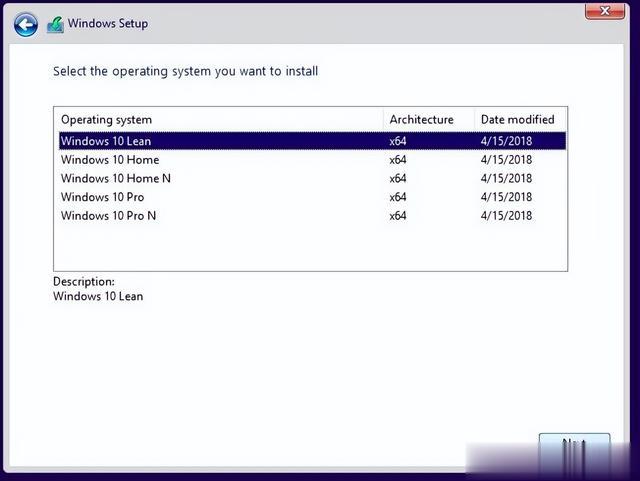The image size is (640, 481).
Task: Click the Architecture column header
Action: click(429, 120)
